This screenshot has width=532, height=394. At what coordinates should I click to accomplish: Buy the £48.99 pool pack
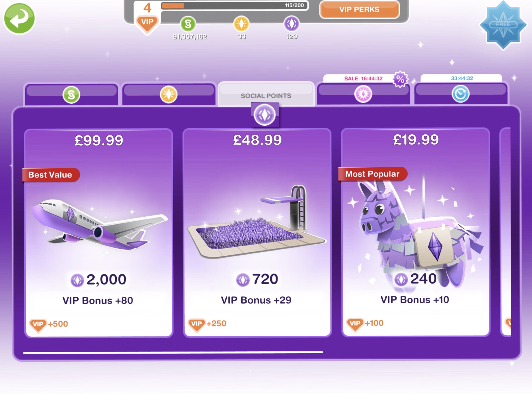click(x=257, y=233)
